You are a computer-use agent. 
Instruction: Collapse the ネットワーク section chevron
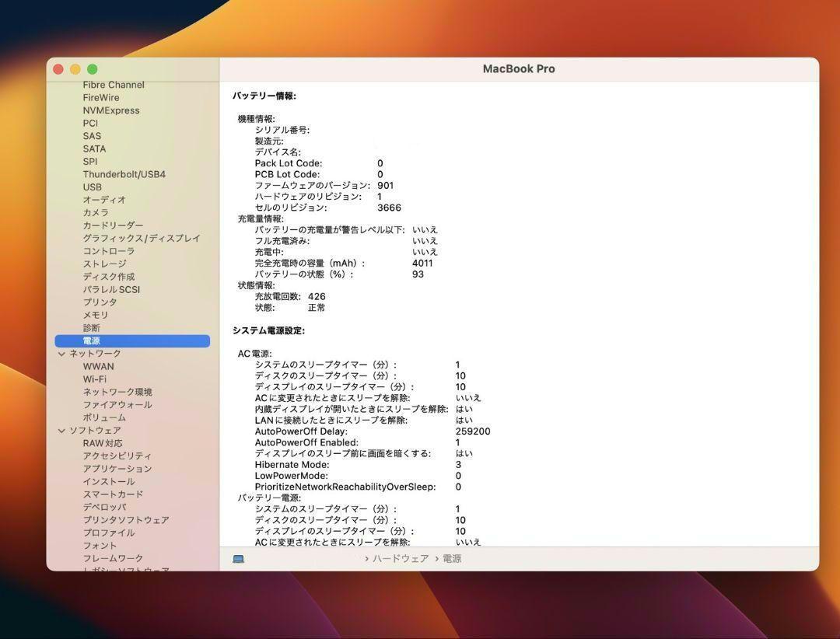click(x=61, y=354)
